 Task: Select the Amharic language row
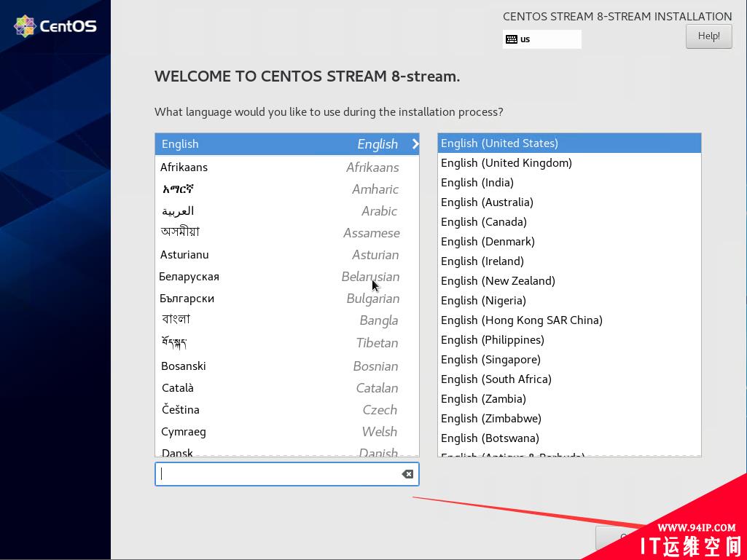[287, 189]
